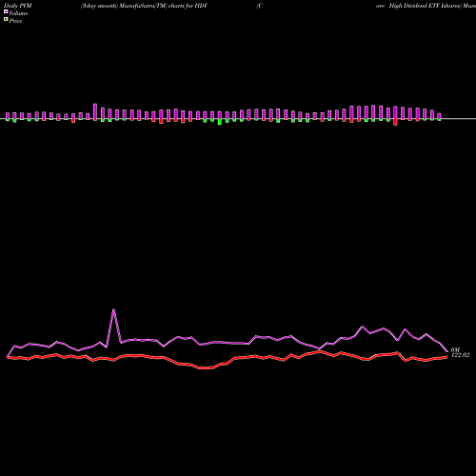
Task: Click the lowest dip of the red price line
Action: coord(206,368)
